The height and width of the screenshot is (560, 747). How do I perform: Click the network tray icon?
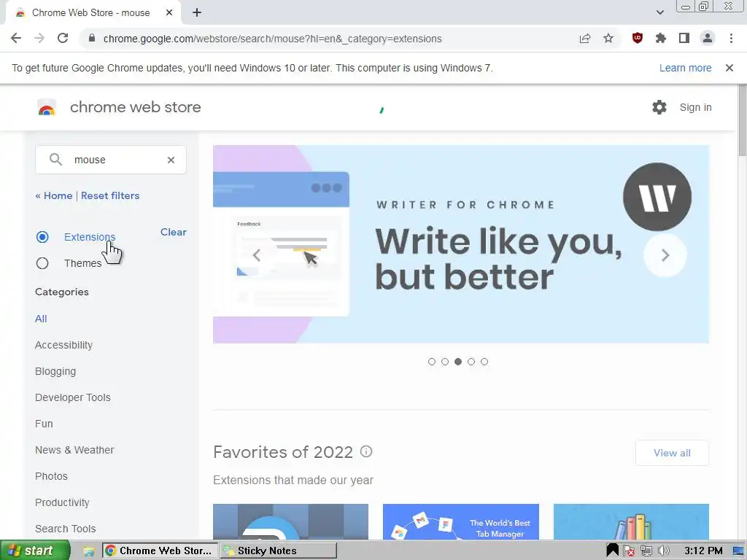[x=646, y=551]
